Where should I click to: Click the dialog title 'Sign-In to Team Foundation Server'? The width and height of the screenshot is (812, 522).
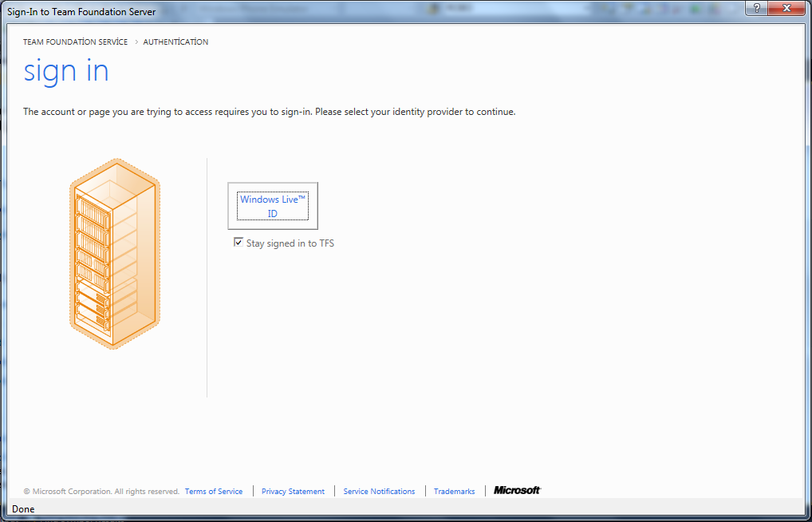tap(81, 11)
